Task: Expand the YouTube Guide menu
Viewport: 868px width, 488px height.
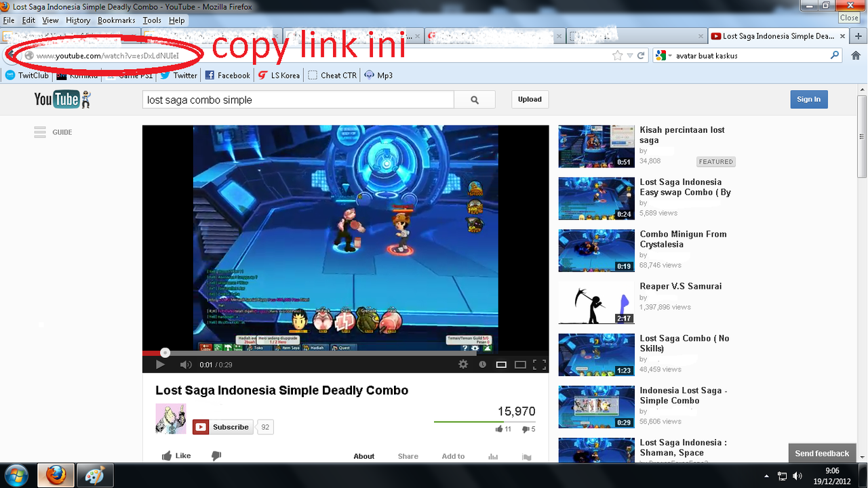Action: (53, 132)
